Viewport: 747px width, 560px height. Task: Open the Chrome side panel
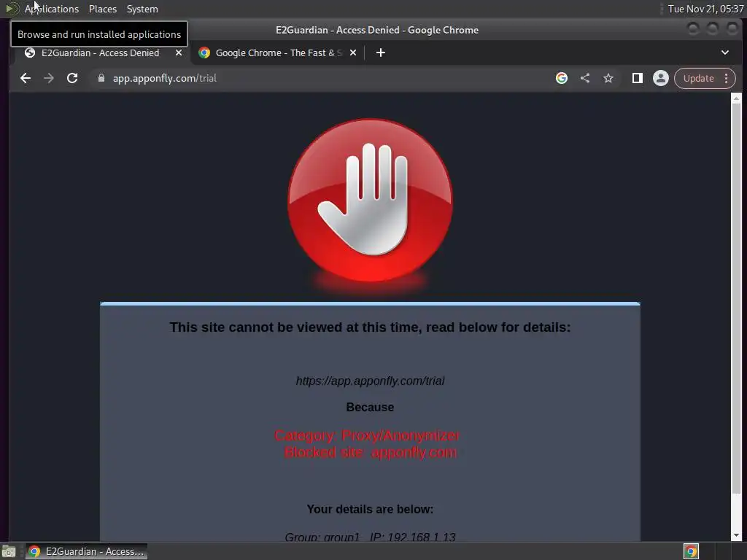coord(637,78)
